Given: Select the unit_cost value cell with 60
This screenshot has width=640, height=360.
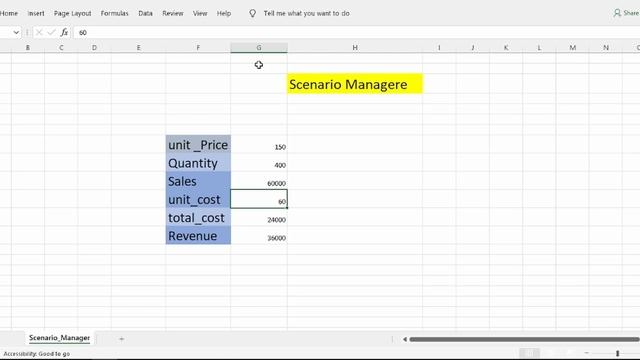Looking at the screenshot, I should point(259,199).
